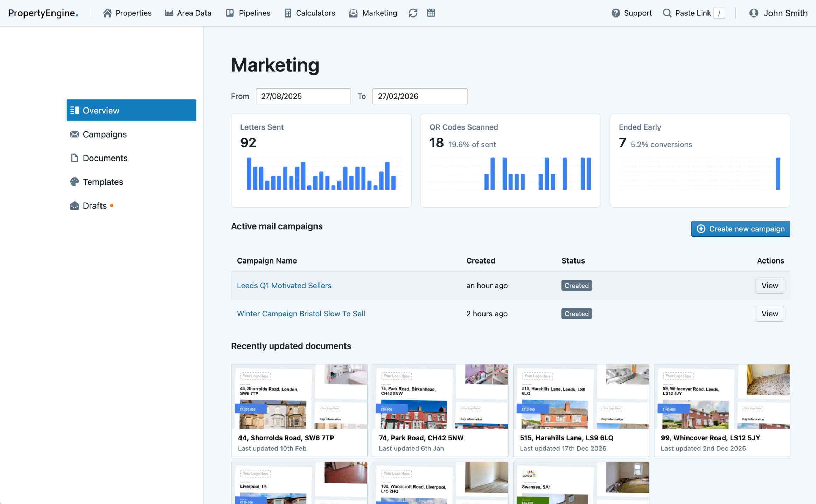Open search via the magnifier icon
Viewport: 816px width, 504px height.
667,13
